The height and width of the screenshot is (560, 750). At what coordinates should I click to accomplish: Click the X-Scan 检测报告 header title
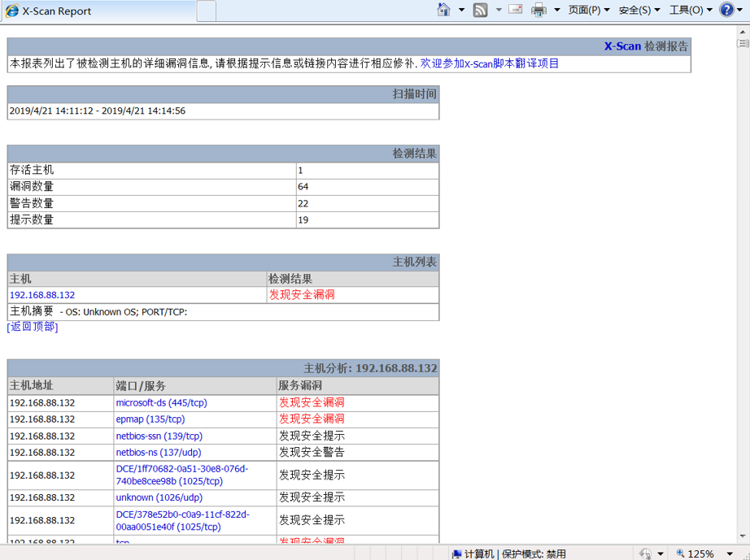click(x=646, y=46)
